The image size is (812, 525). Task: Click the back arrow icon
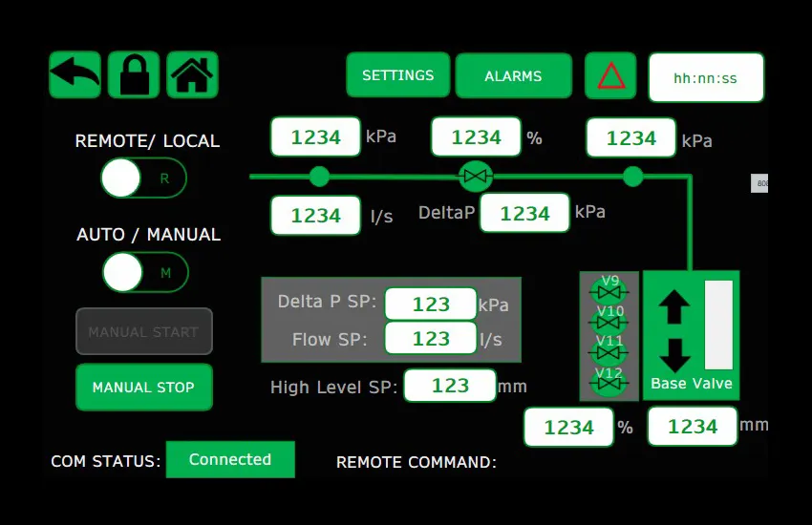point(75,75)
